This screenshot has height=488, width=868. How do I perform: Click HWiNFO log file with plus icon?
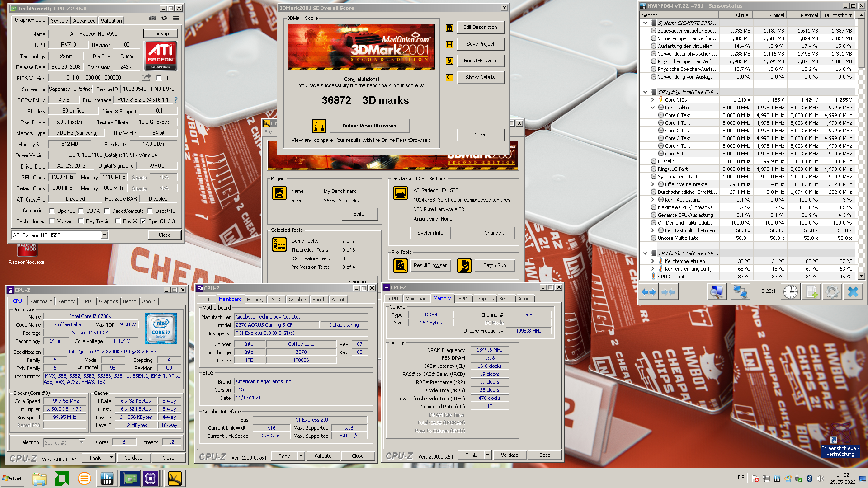click(811, 292)
